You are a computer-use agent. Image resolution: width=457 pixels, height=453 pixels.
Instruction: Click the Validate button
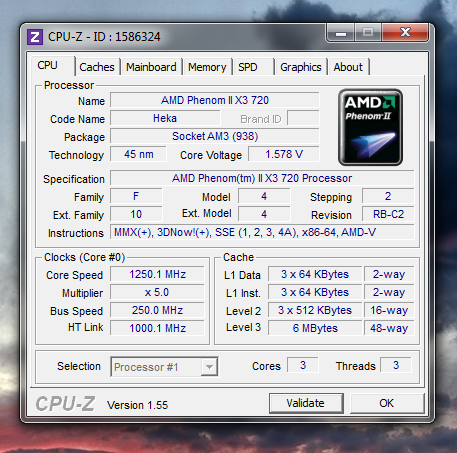(306, 403)
